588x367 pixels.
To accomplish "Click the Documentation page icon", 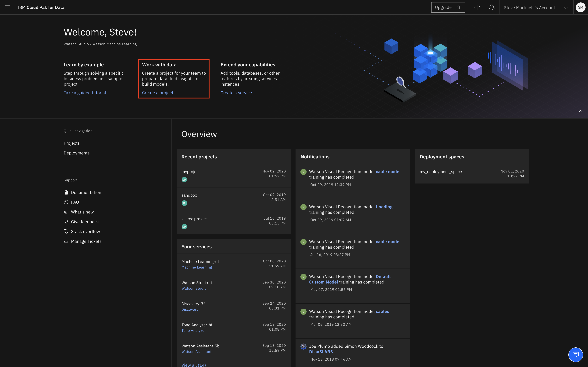I will pyautogui.click(x=66, y=193).
